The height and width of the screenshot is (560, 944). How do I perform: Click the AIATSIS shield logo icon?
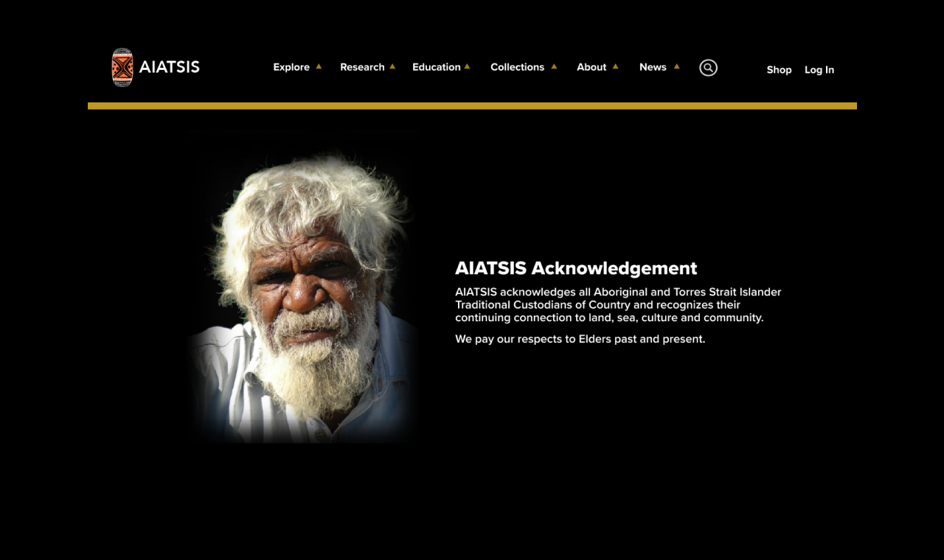pyautogui.click(x=121, y=67)
